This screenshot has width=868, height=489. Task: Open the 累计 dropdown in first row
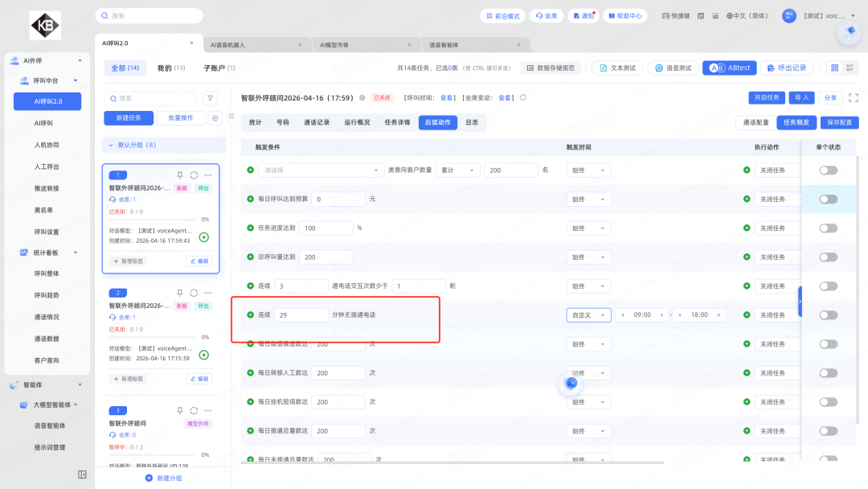tap(458, 171)
